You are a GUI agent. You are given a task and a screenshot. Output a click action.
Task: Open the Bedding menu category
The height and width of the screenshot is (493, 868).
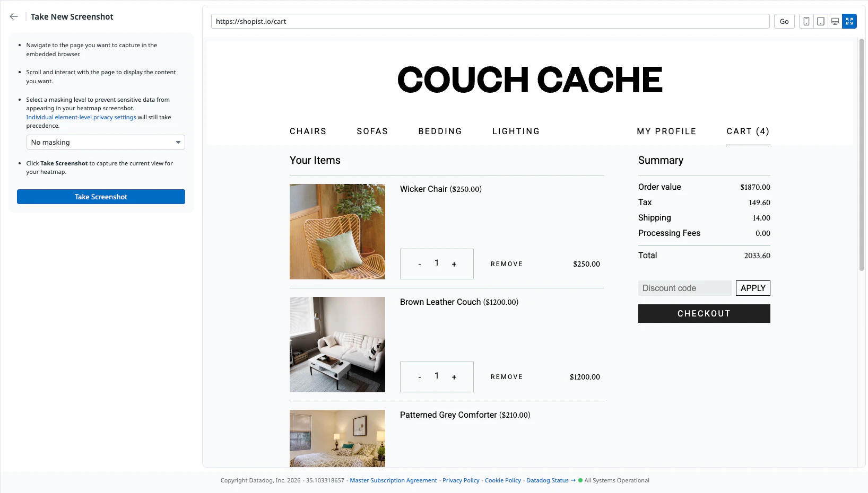440,131
